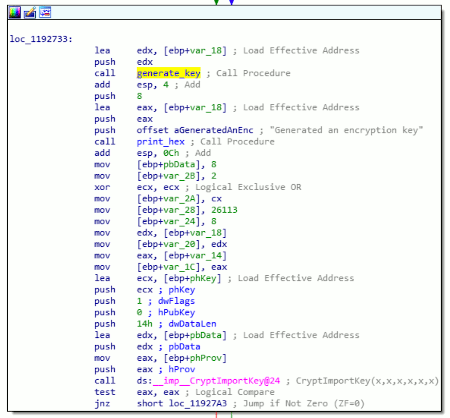Screen dimensions: 450x418
Task: Click the jump target loc_11927A3
Action: [198, 403]
